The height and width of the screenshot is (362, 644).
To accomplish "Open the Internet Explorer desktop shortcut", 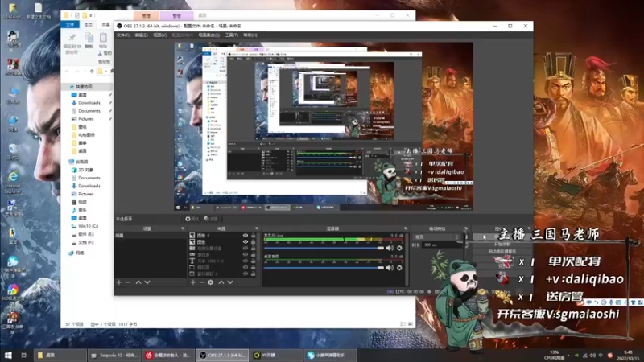I will (x=13, y=183).
